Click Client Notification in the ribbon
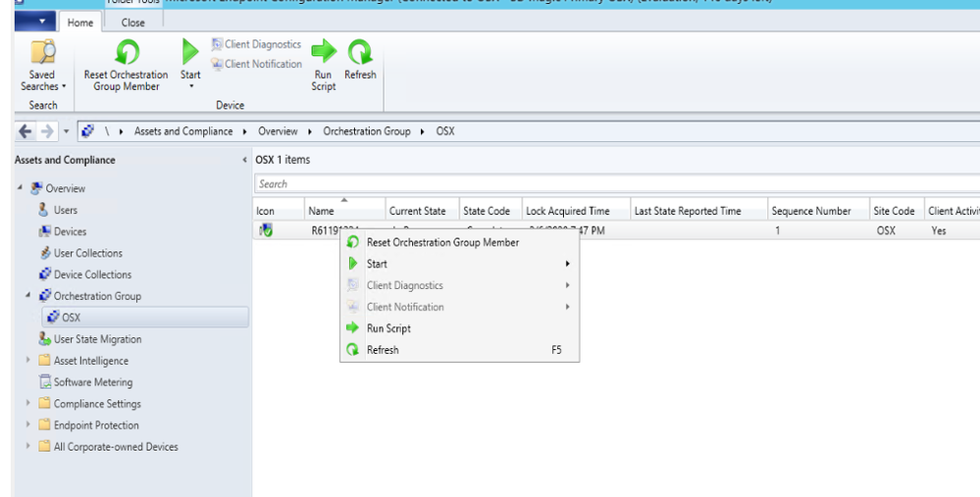The image size is (980, 497). point(256,64)
